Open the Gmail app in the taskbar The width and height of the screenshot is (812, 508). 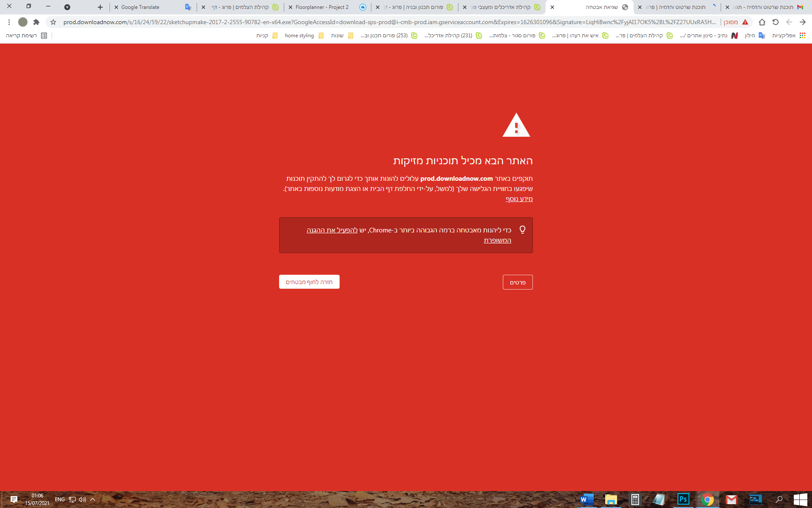pos(731,500)
